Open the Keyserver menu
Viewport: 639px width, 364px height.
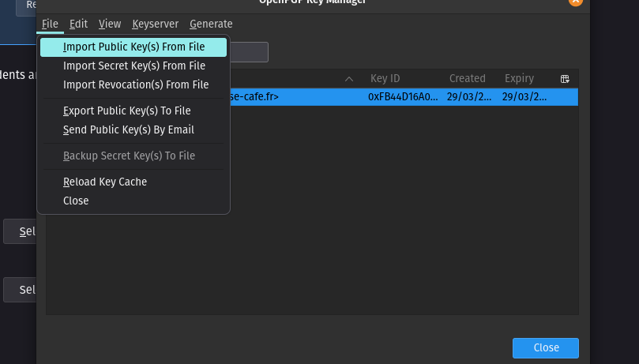(x=156, y=24)
